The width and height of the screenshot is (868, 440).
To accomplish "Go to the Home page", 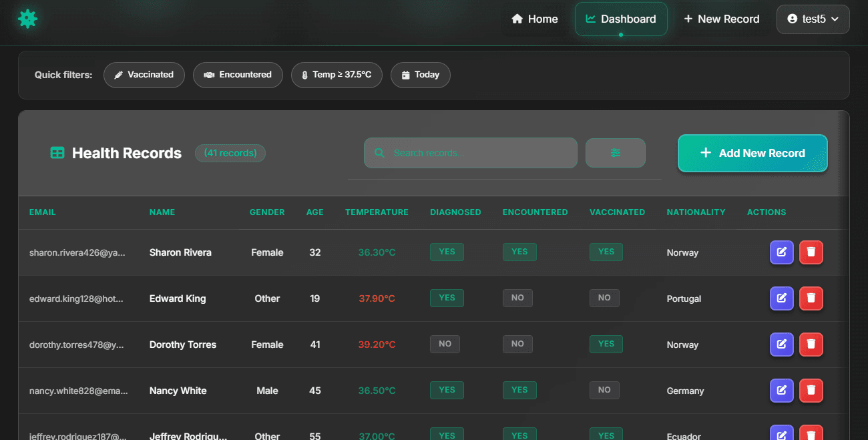I will (x=534, y=19).
